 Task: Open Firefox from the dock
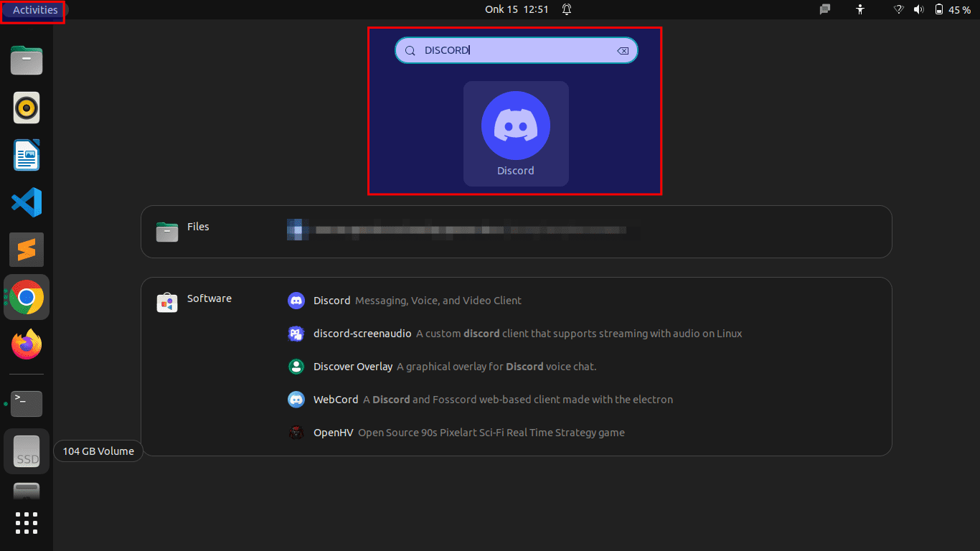click(x=27, y=344)
